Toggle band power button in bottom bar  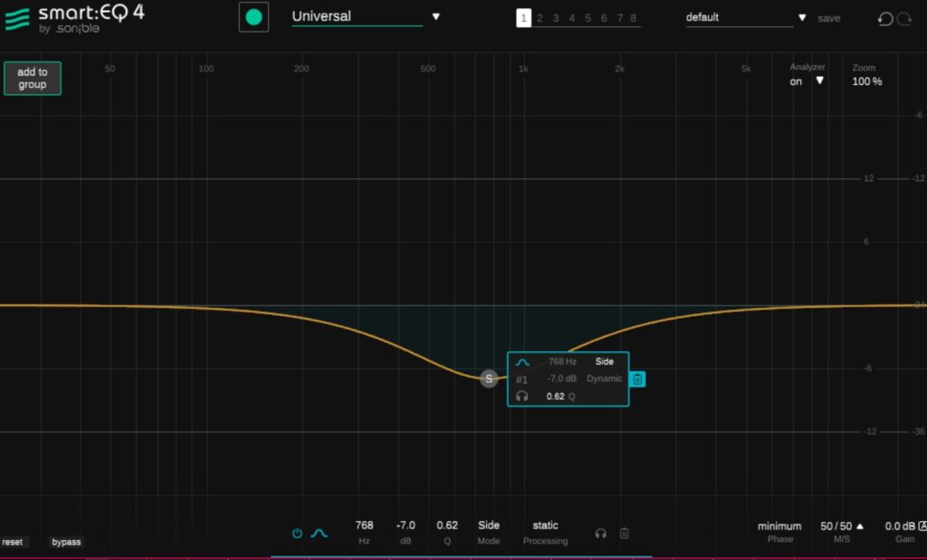coord(297,533)
